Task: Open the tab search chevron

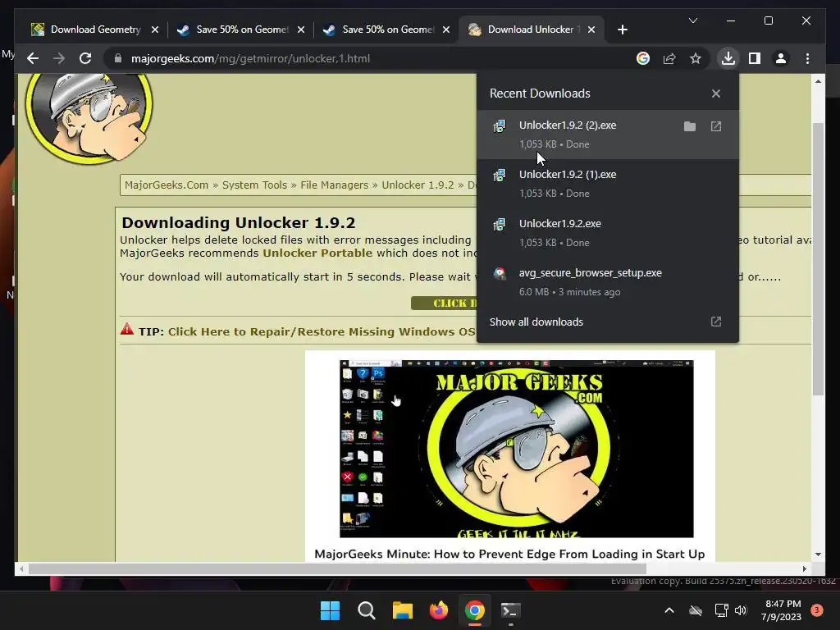Action: point(692,21)
